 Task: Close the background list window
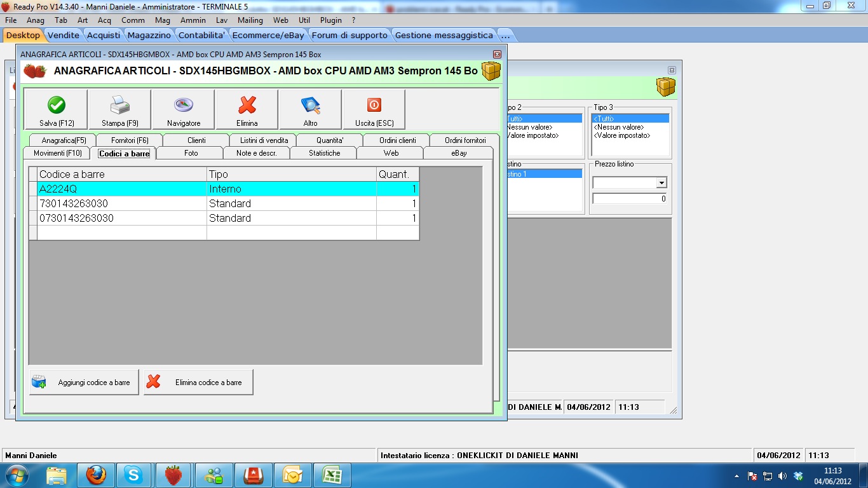[672, 70]
